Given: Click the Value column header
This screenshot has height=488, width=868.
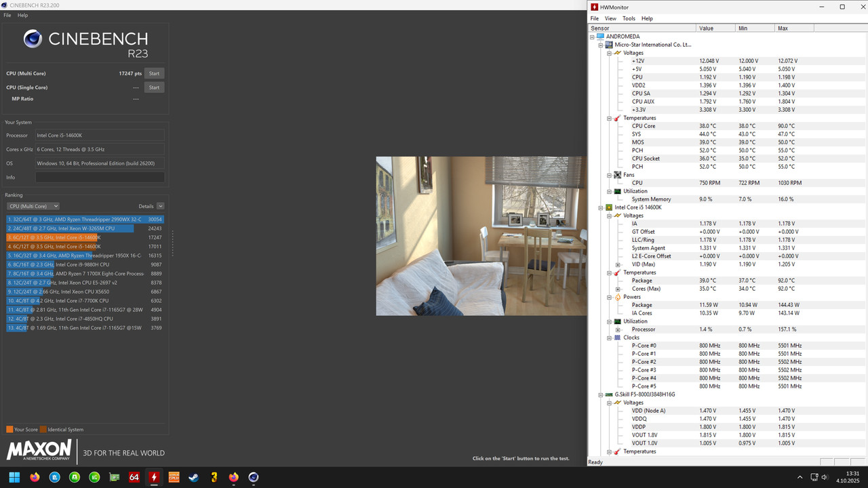Looking at the screenshot, I should 715,28.
